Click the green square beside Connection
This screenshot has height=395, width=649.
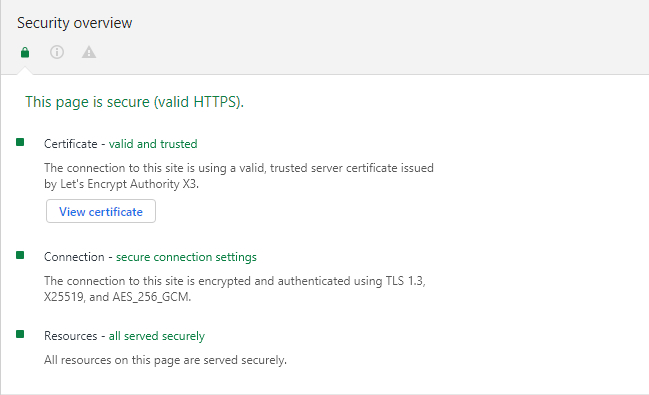coord(20,255)
